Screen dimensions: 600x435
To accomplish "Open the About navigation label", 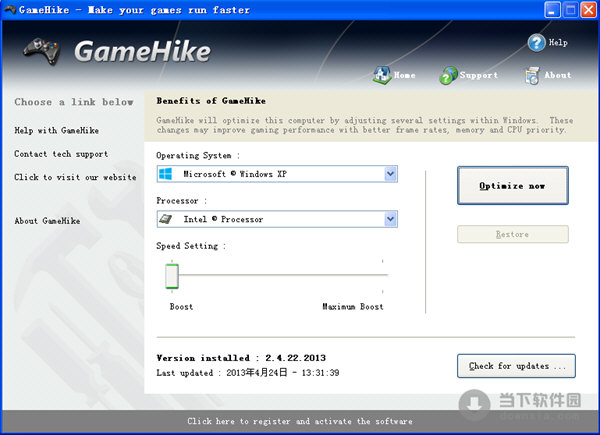I will point(558,75).
